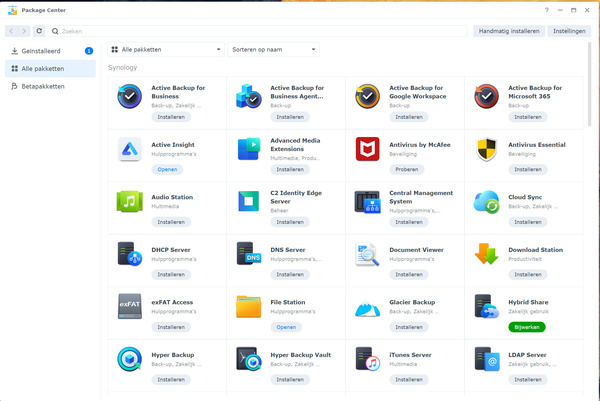Click the Active Backup for Business icon
This screenshot has width=600, height=401.
coord(129,96)
